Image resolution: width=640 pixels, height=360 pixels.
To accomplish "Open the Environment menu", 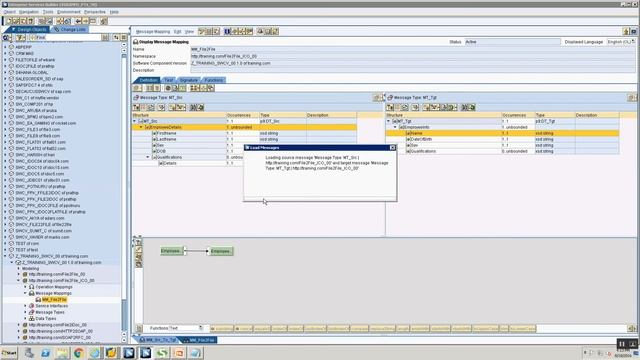I will point(69,12).
